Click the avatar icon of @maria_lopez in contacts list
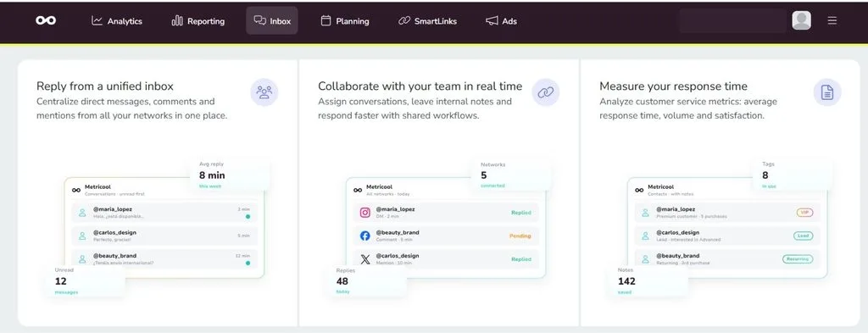 coord(645,213)
